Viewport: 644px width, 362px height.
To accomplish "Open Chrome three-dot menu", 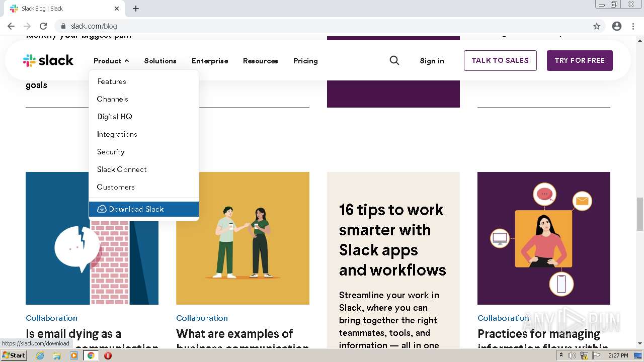I will pos(633,26).
